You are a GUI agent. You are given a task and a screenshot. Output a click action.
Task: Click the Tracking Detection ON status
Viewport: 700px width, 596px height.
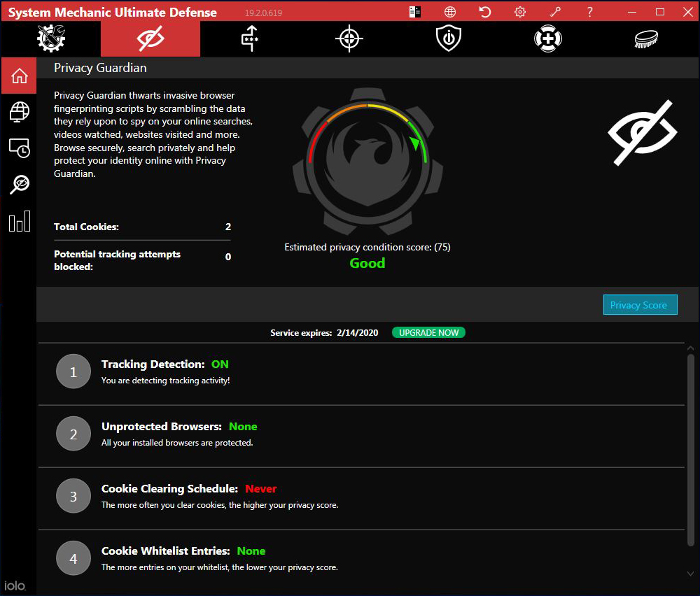click(x=220, y=364)
